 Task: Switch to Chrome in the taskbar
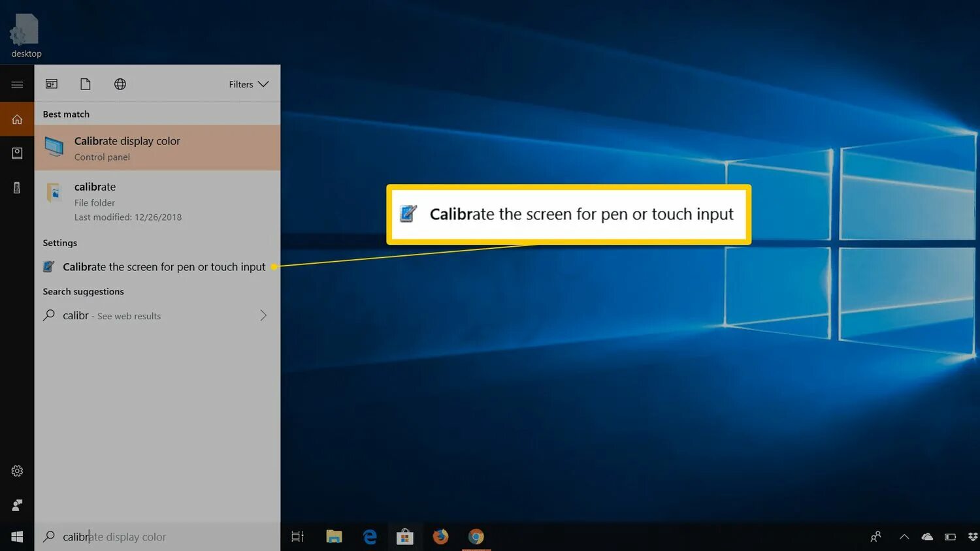[x=476, y=537]
